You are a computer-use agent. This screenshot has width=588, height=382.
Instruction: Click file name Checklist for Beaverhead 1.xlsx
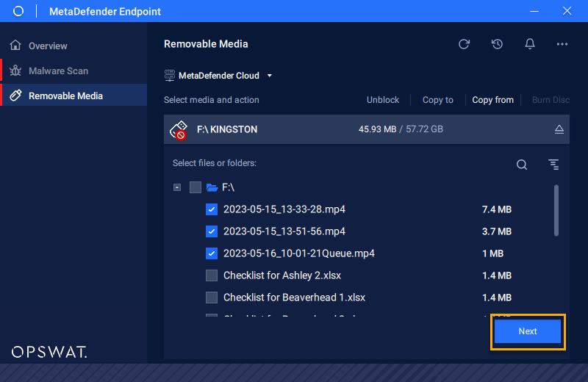point(295,298)
